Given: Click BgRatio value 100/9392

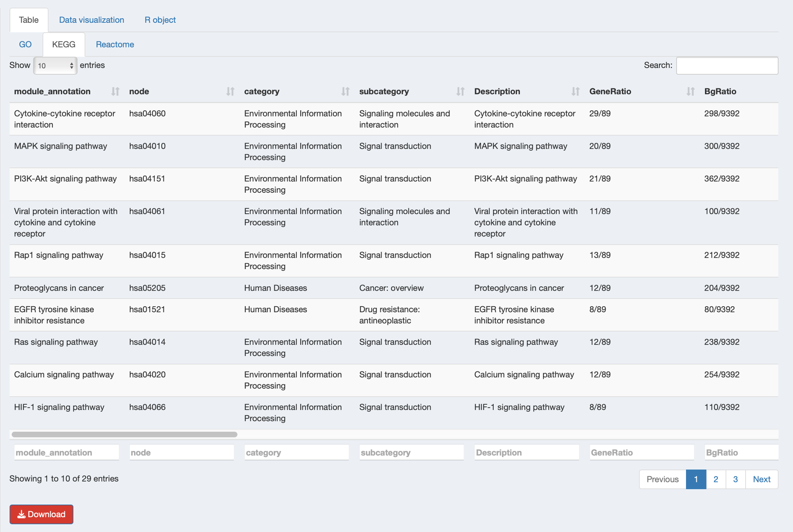Looking at the screenshot, I should (x=722, y=211).
